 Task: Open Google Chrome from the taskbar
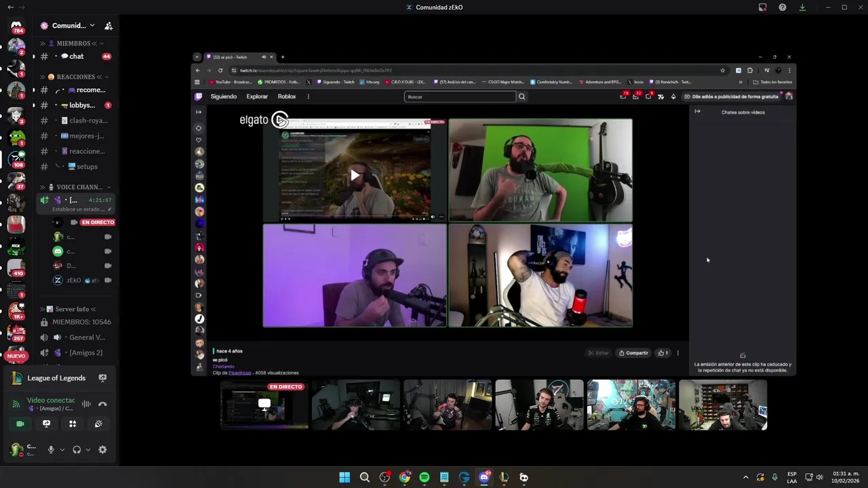point(405,477)
